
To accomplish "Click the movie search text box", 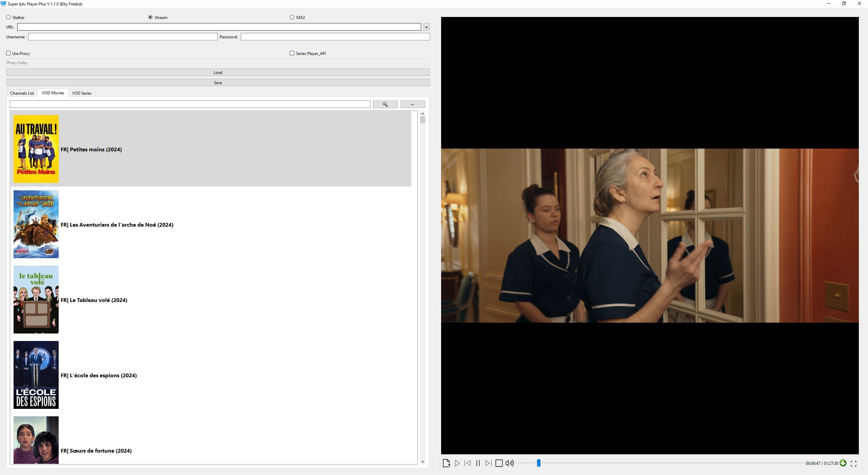I will (190, 104).
